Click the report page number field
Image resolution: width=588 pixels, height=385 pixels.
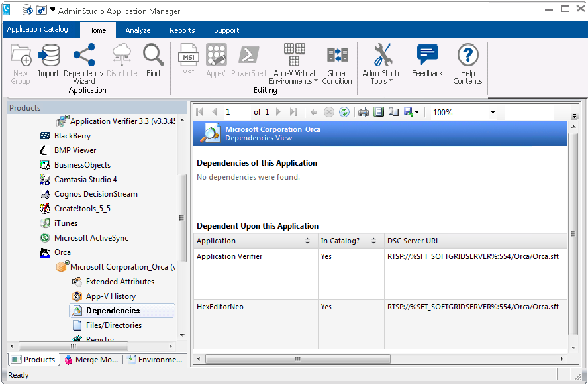pos(235,113)
